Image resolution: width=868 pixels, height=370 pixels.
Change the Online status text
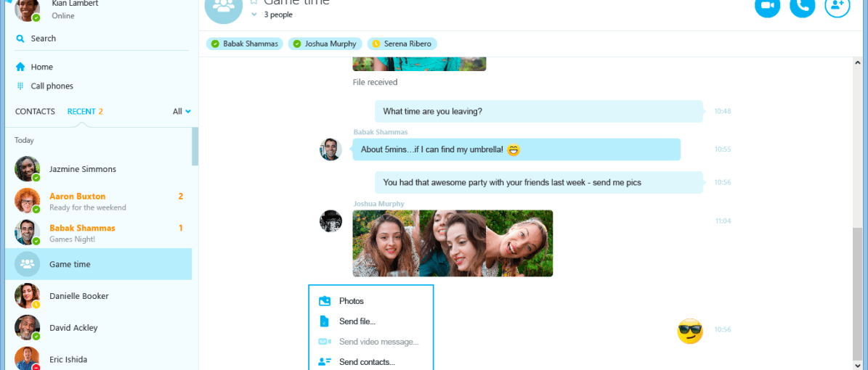tap(63, 16)
